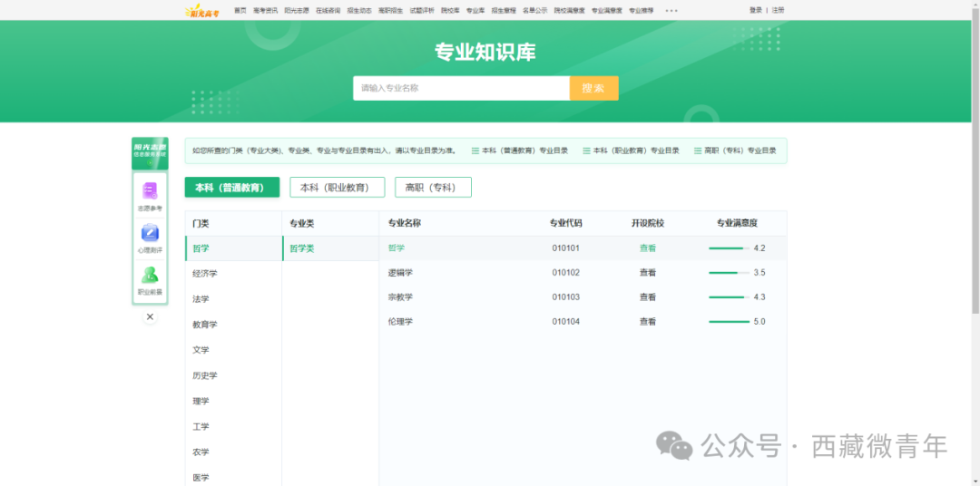Select 法学 in the 门类 list
This screenshot has width=980, height=486.
[234, 299]
